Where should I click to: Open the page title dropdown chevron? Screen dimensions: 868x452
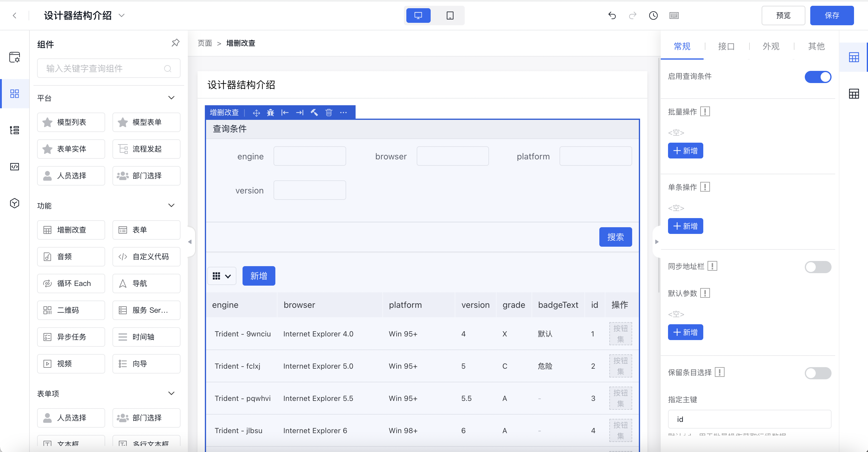122,16
